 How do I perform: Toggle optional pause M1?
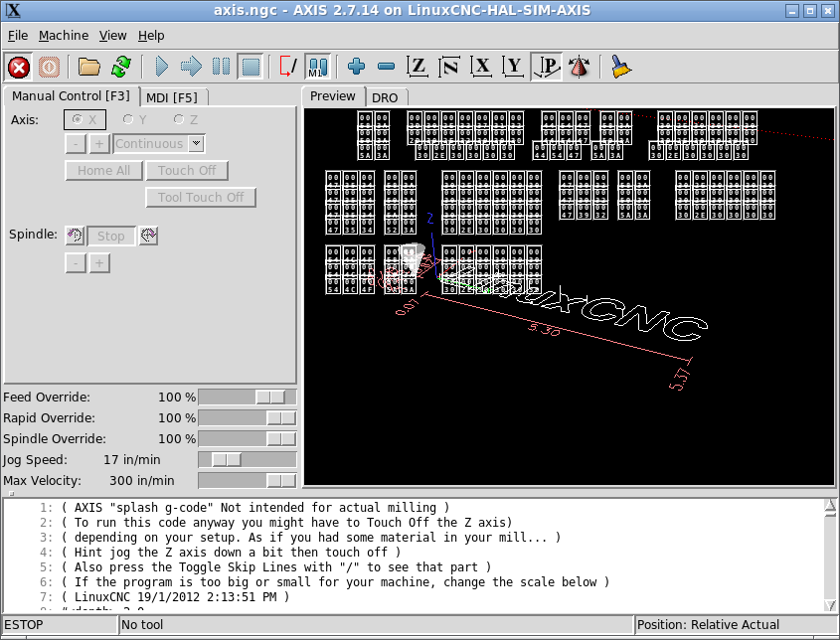pos(318,67)
